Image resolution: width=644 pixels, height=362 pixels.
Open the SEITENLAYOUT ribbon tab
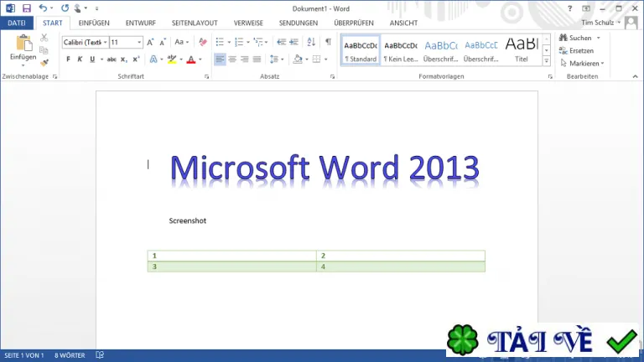tap(195, 23)
